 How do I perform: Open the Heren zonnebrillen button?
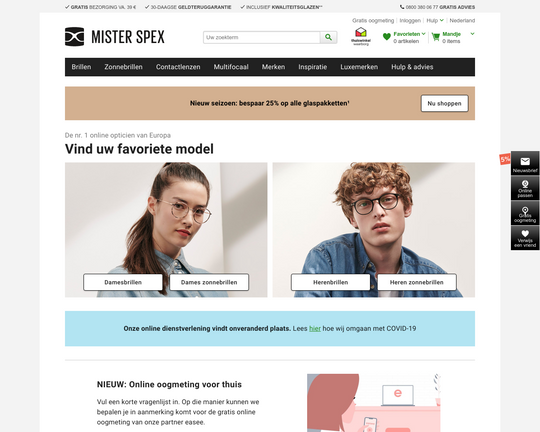(x=417, y=282)
